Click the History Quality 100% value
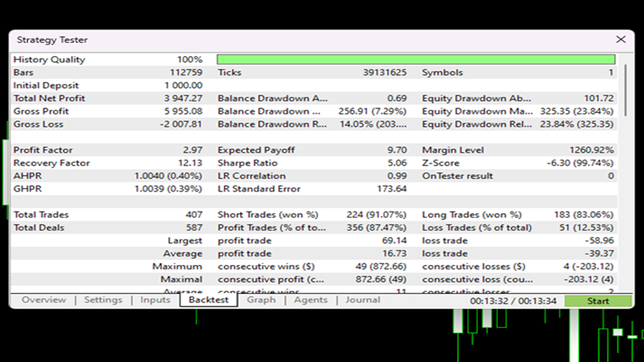 (190, 59)
